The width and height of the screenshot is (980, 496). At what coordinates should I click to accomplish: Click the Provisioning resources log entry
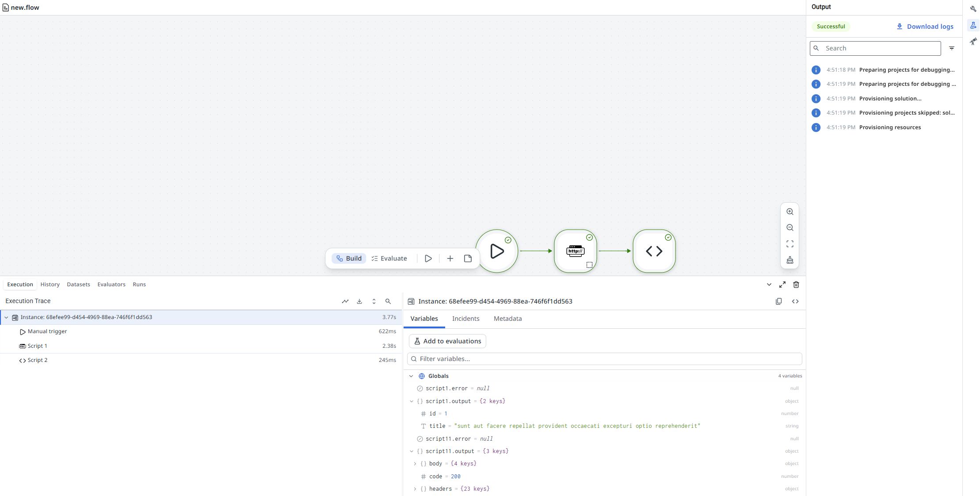tap(884, 127)
